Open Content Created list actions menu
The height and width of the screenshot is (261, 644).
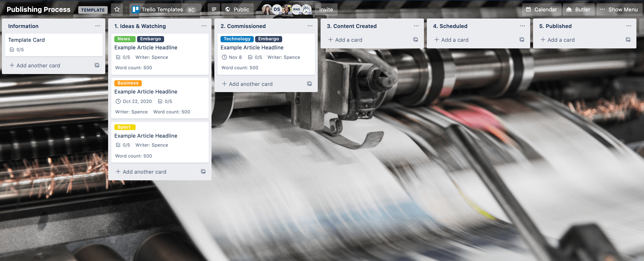[416, 26]
